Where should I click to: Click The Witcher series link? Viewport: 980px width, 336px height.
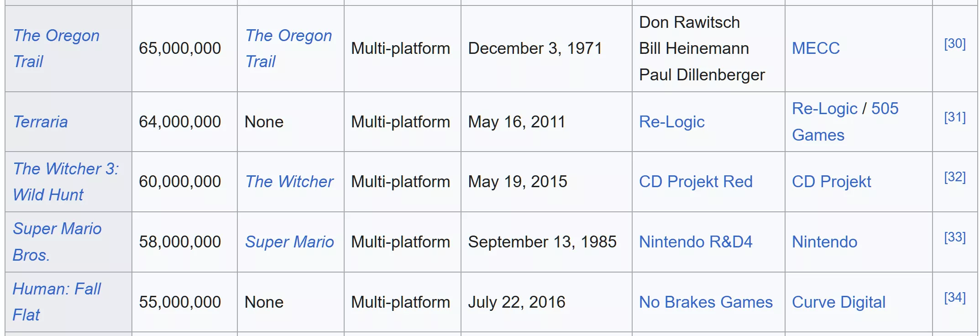pyautogui.click(x=289, y=182)
